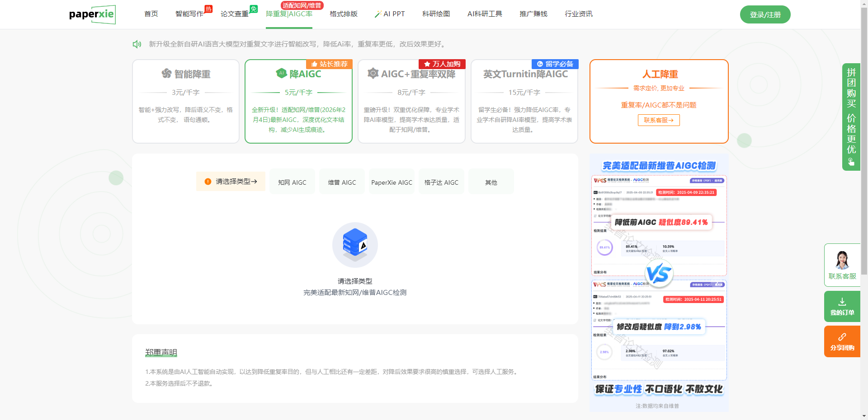Select the 英文Turnitin降AIGC card
Viewport: 868px width, 420px height.
click(x=524, y=102)
